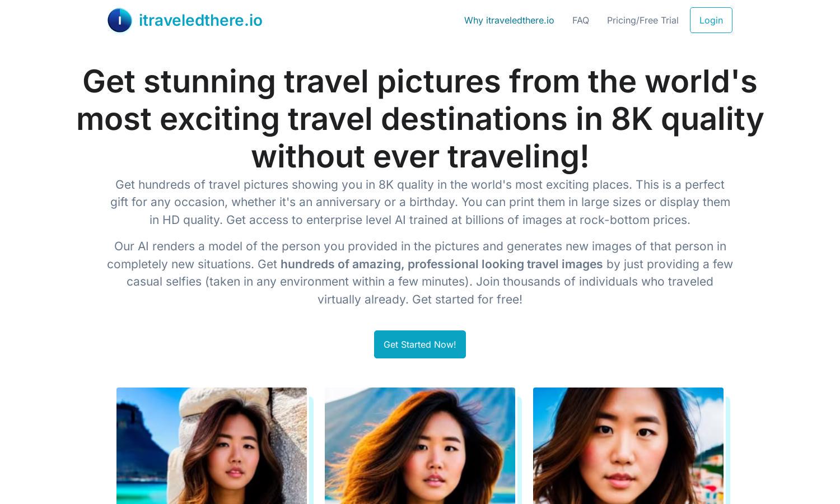Open the sample photo with stone statue

(x=212, y=446)
